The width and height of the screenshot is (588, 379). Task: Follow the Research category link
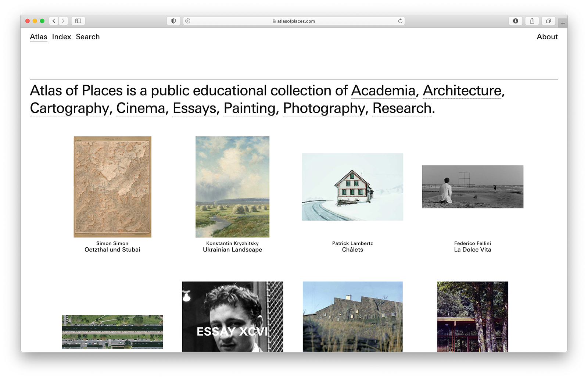point(402,108)
